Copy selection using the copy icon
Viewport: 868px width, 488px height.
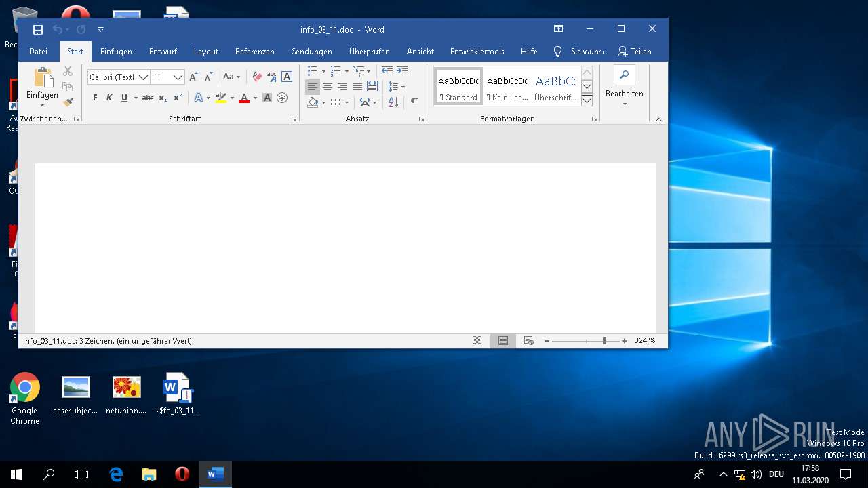68,87
